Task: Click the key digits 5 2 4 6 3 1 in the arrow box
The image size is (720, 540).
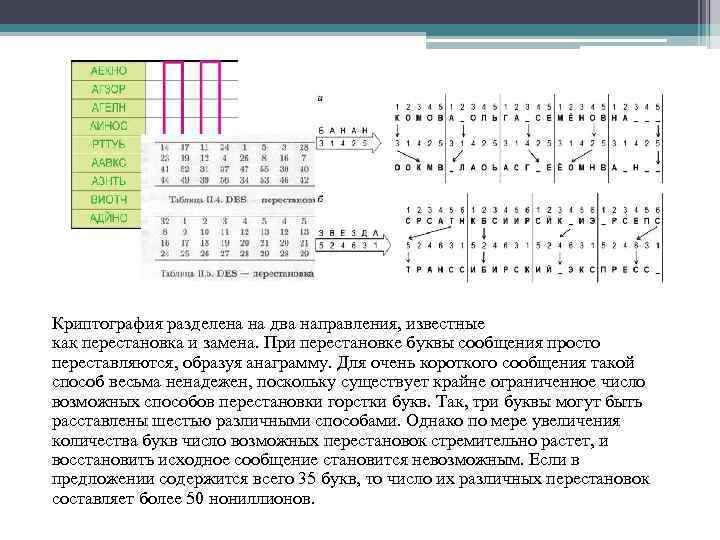Action: click(x=349, y=246)
